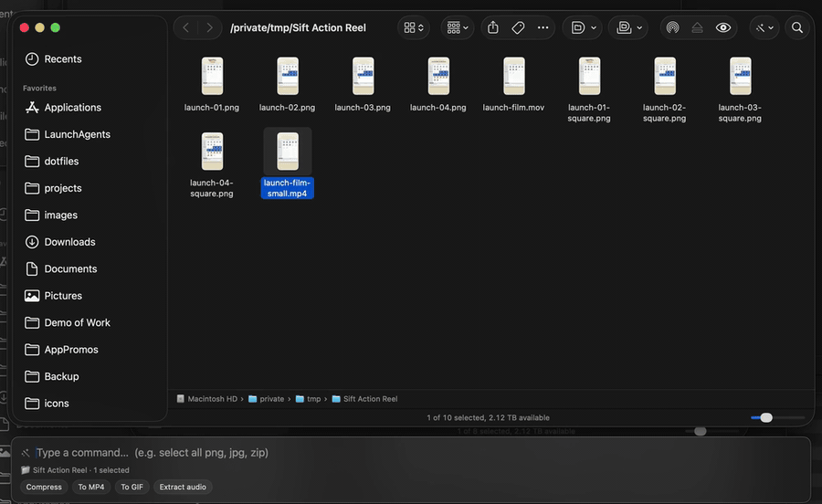Select launch-03-square.png file thumbnail
The height and width of the screenshot is (504, 822).
pyautogui.click(x=740, y=77)
